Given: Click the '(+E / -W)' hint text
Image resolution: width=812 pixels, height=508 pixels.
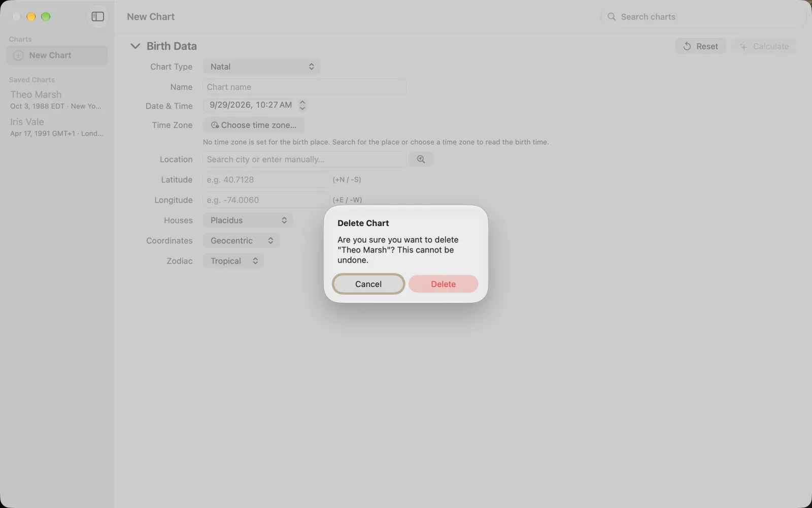Looking at the screenshot, I should pos(348,200).
